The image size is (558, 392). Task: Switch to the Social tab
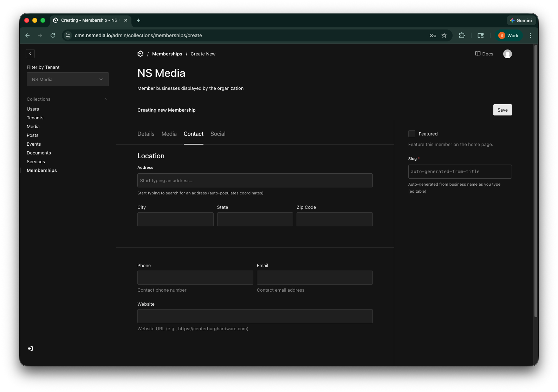pos(218,134)
